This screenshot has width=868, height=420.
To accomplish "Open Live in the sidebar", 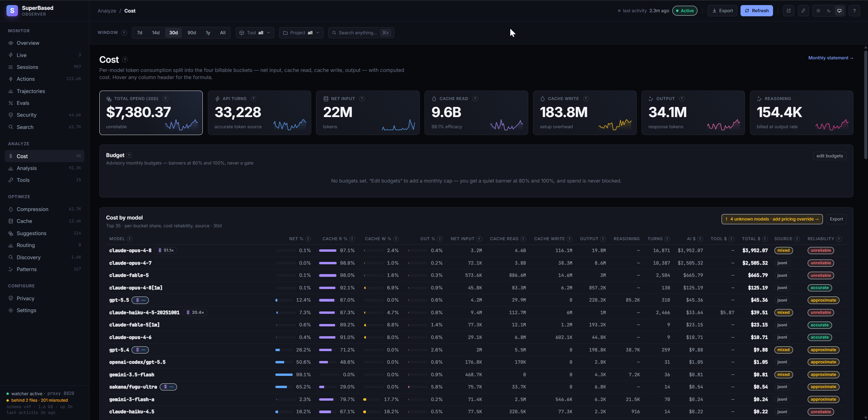I will pyautogui.click(x=44, y=55).
